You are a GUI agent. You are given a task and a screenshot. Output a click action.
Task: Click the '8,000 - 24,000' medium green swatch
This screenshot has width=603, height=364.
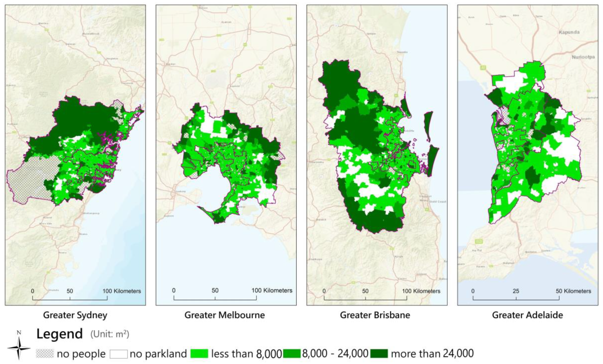tap(292, 353)
